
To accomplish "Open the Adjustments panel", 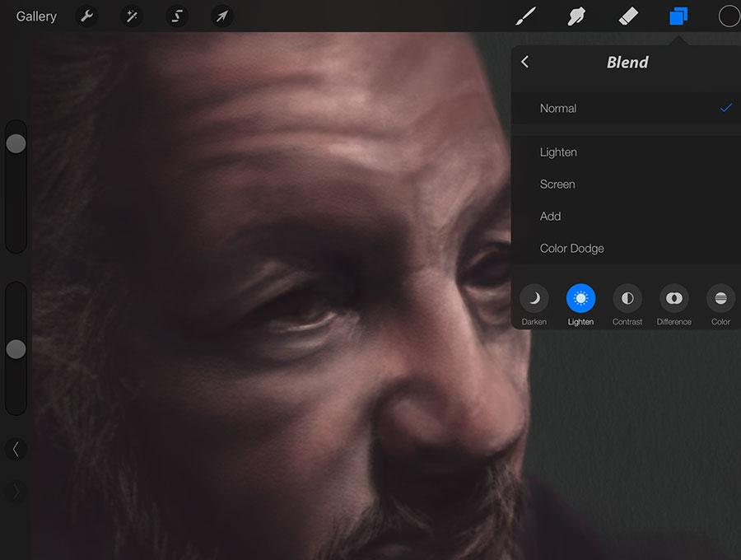I will pos(132,16).
